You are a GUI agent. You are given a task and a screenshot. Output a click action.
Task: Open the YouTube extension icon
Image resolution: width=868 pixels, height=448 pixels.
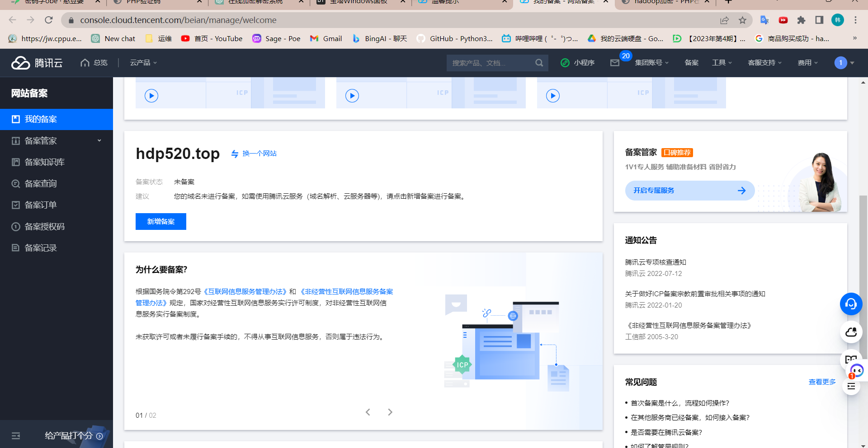click(783, 20)
